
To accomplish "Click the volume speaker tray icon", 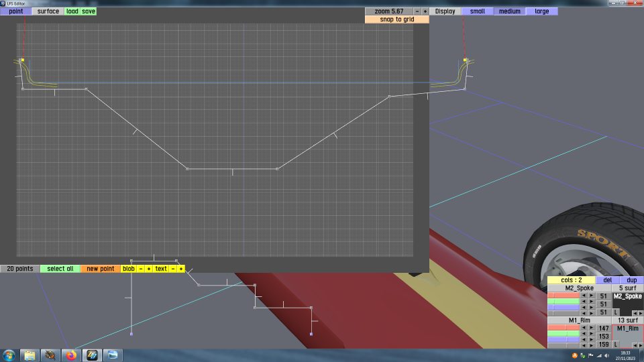I will tap(606, 355).
